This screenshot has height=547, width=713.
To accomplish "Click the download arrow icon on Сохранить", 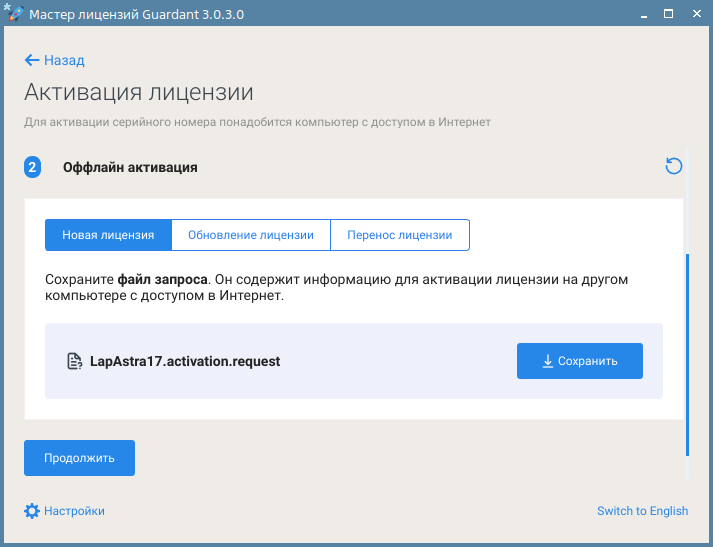I will pyautogui.click(x=548, y=361).
